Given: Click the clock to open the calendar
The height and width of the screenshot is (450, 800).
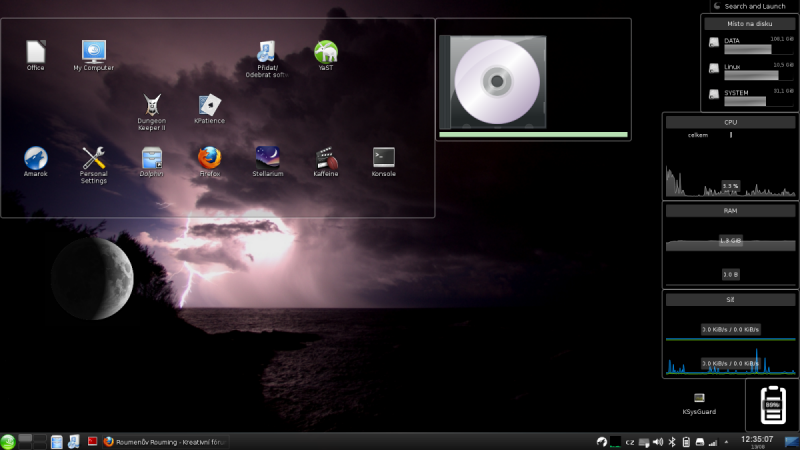Looking at the screenshot, I should (x=756, y=440).
